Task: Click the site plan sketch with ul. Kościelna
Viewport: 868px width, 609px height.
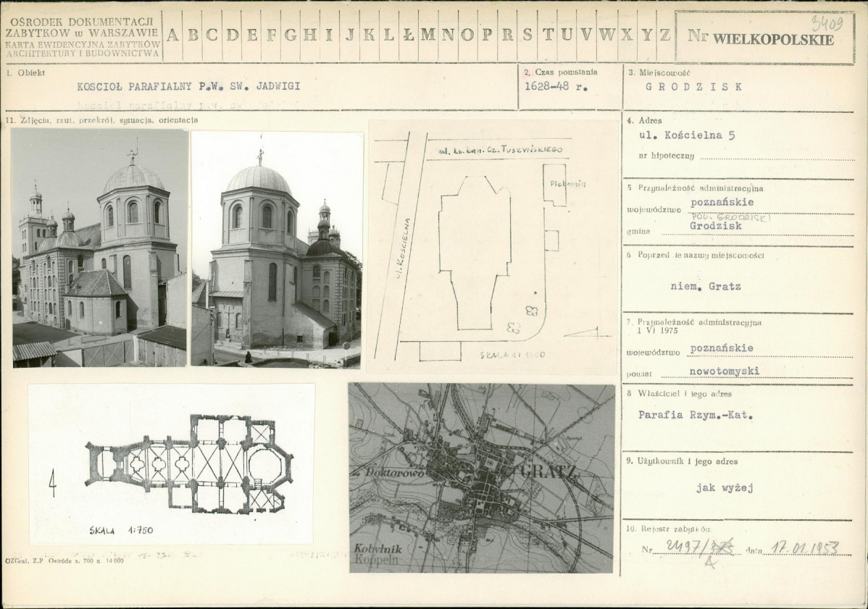Action: pyautogui.click(x=493, y=246)
